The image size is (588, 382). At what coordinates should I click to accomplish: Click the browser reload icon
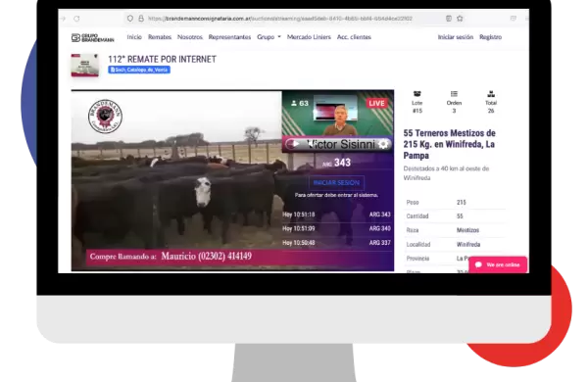pyautogui.click(x=76, y=19)
